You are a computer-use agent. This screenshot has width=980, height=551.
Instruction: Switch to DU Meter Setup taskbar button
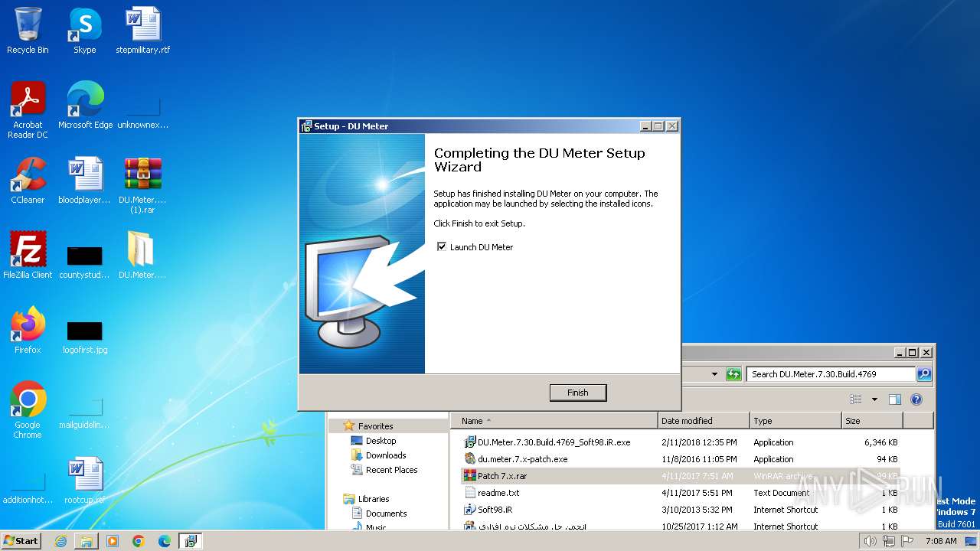191,541
